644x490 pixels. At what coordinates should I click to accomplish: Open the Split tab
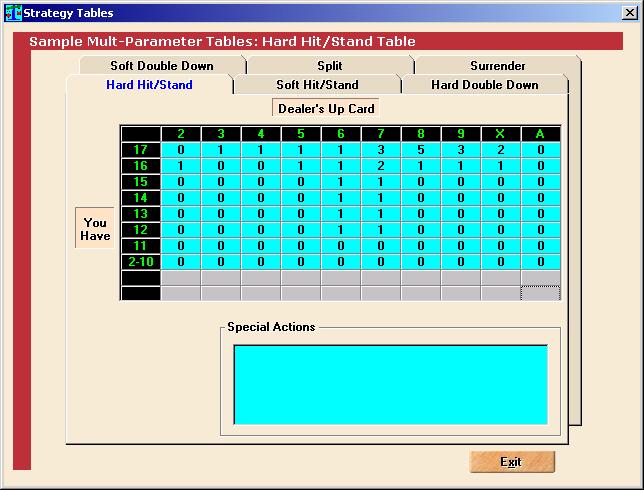click(329, 66)
